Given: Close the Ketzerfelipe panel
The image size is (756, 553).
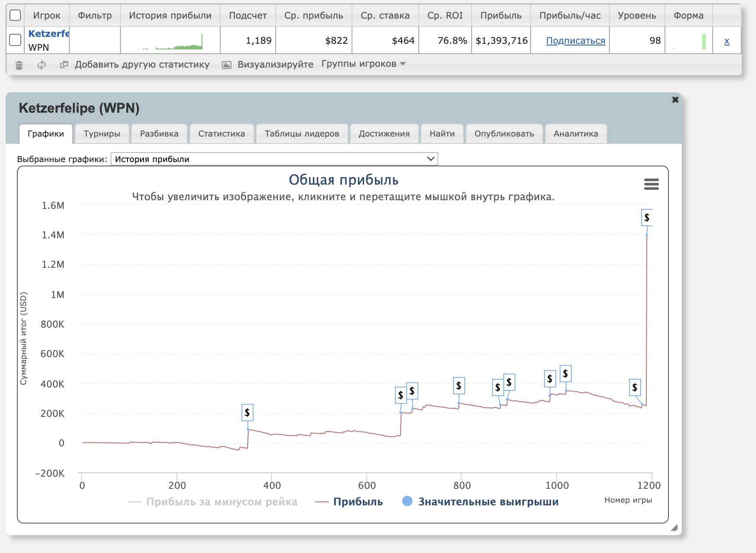Looking at the screenshot, I should pyautogui.click(x=675, y=100).
